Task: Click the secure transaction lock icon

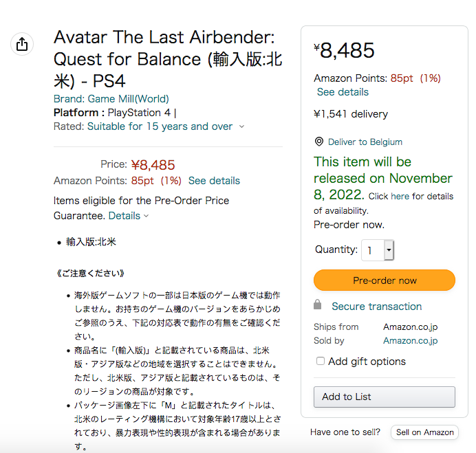Action: 317,305
